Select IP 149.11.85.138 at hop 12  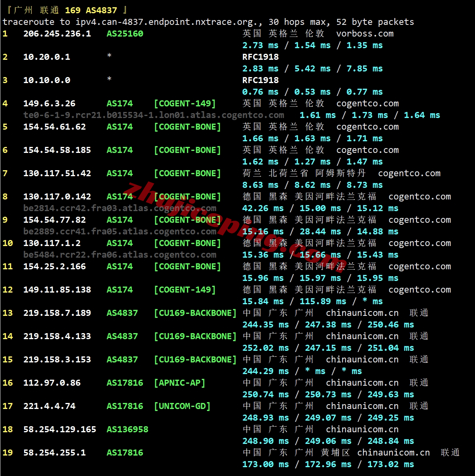tap(57, 290)
